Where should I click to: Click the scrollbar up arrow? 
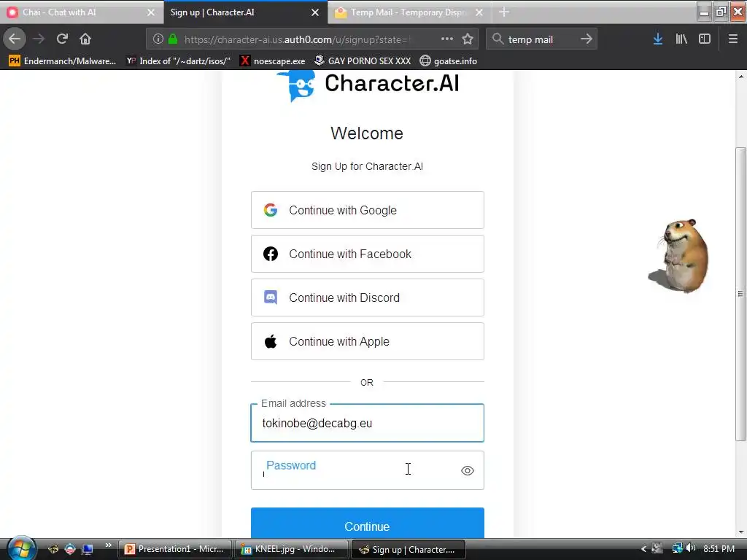(x=741, y=76)
